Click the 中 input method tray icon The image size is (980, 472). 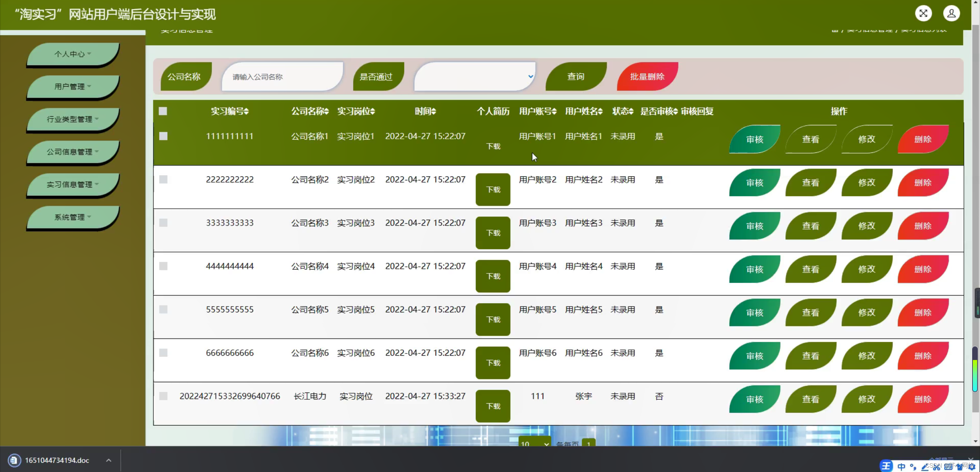[x=901, y=466]
